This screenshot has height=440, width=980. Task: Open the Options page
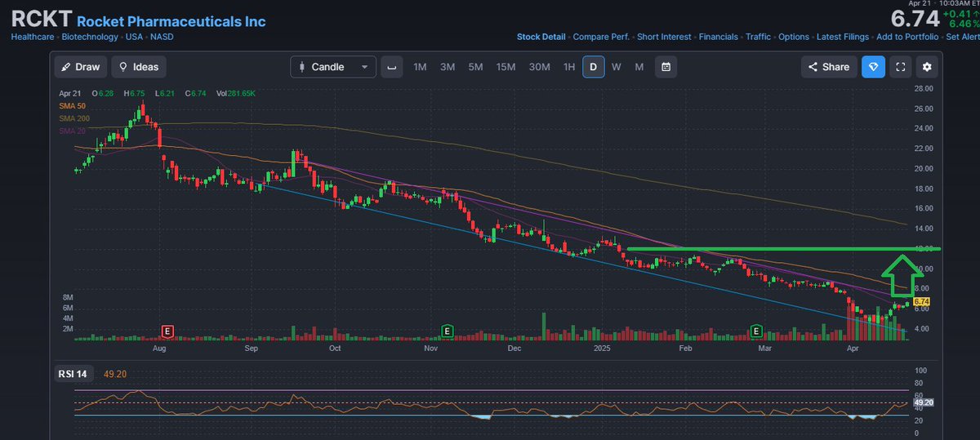coord(794,37)
